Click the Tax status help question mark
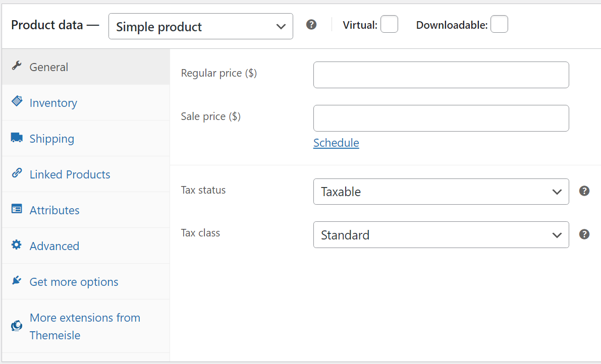Screen dimensions: 601x364 [x=584, y=191]
